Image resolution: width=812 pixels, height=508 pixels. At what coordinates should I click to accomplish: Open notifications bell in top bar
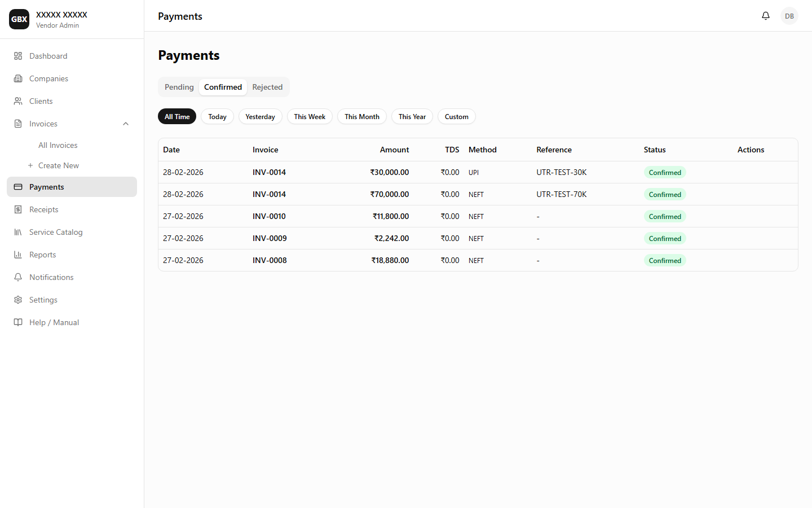[766, 16]
